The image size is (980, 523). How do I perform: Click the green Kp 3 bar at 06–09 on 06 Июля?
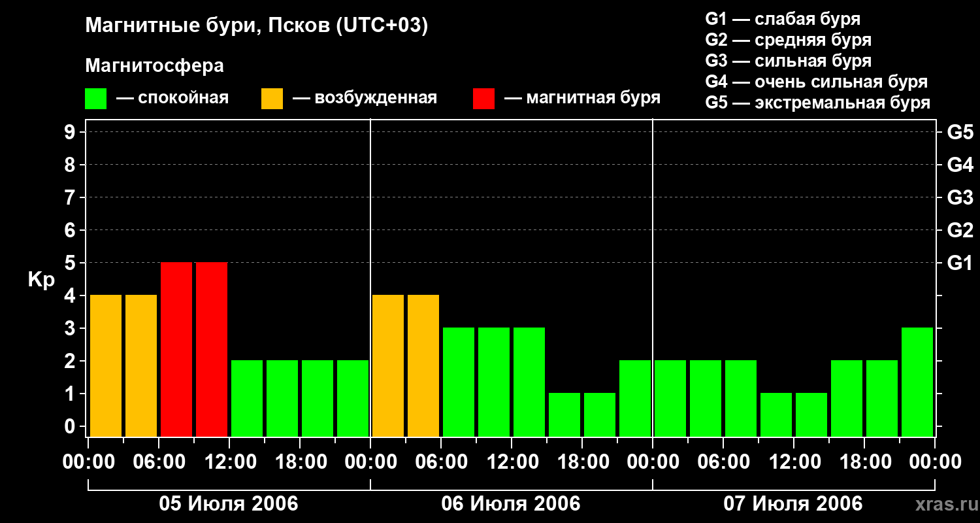point(459,382)
